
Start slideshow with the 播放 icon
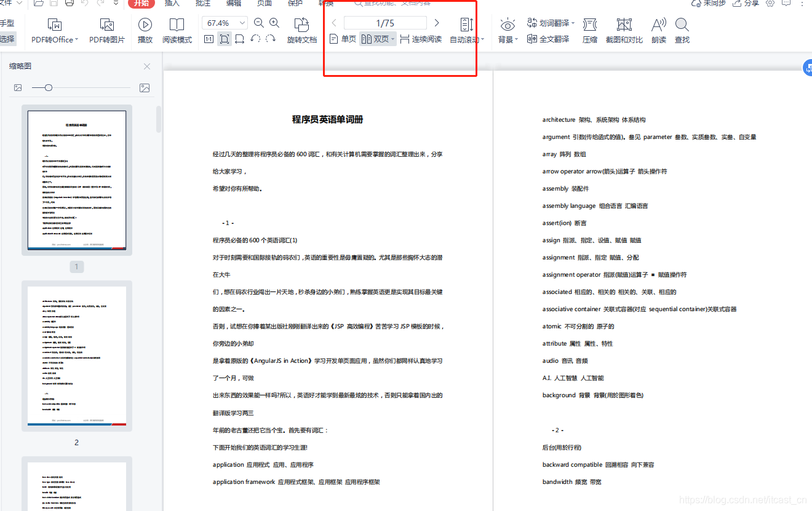145,25
